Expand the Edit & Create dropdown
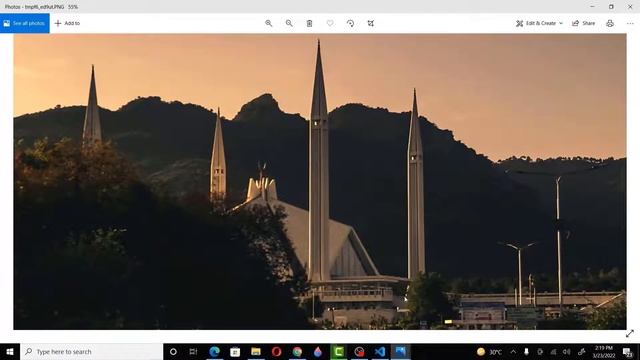The width and height of the screenshot is (640, 360). [539, 23]
